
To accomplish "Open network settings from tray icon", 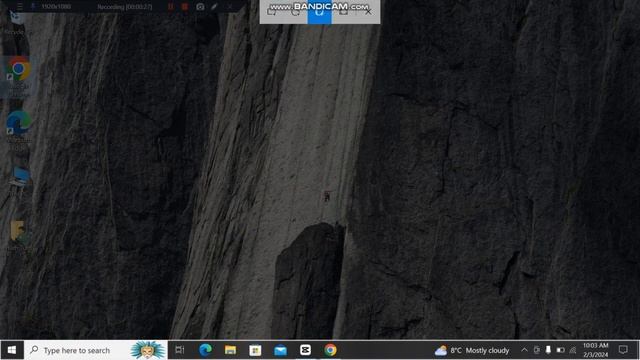I will tap(573, 350).
